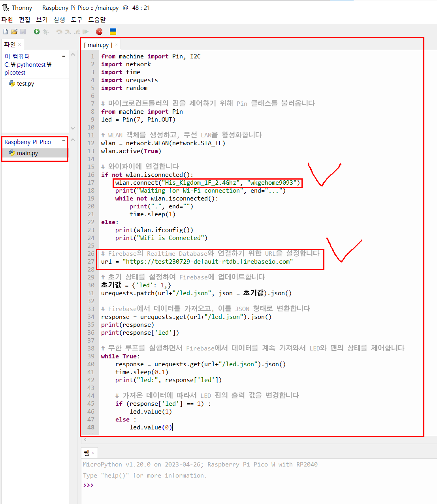Viewport: 437px width, 504px height.
Task: Click the Thonny app icon in the title bar
Action: pos(6,7)
